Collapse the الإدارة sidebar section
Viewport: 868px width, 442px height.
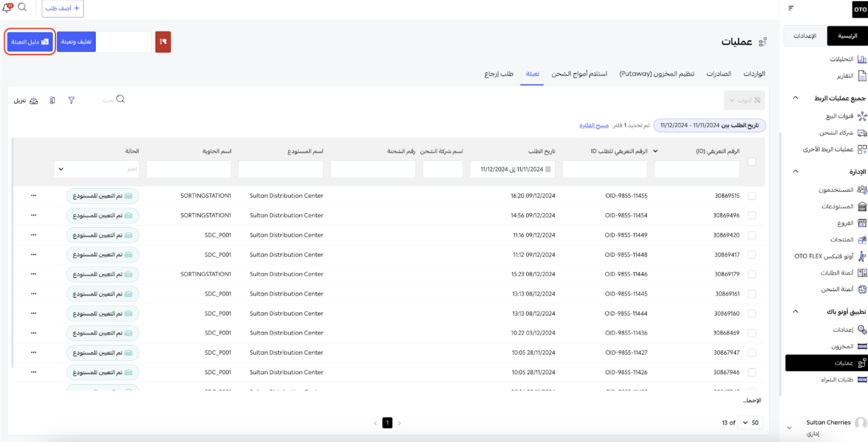796,171
